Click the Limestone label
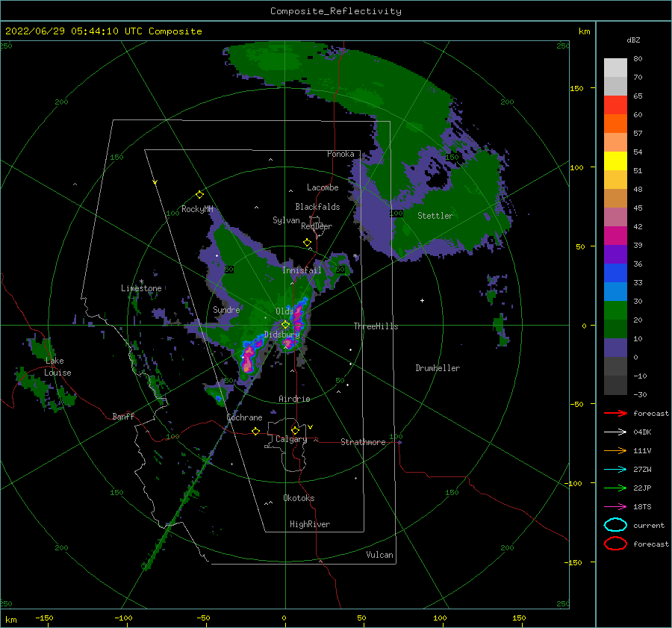 141,288
